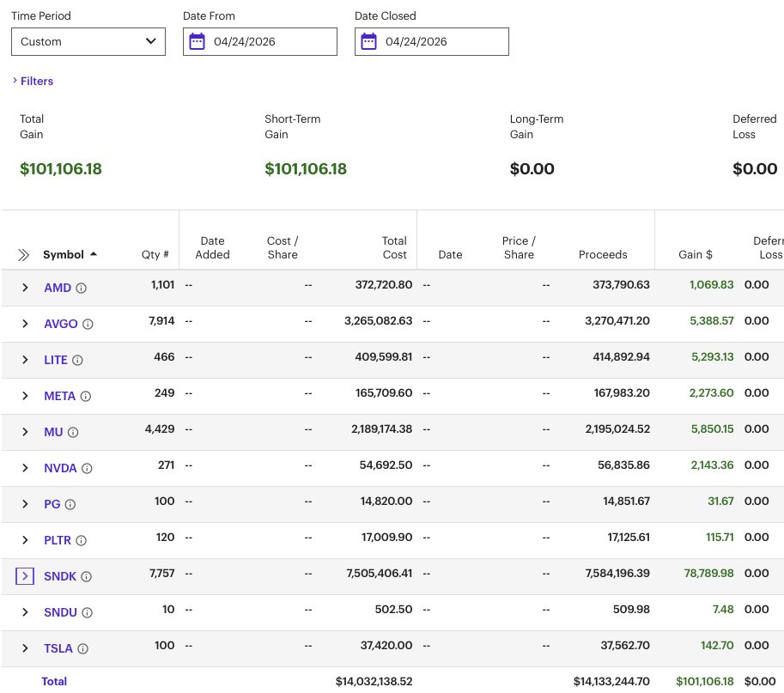Select LITE gain value 5,293.13
Viewport: 784px width, 693px height.
coord(713,357)
